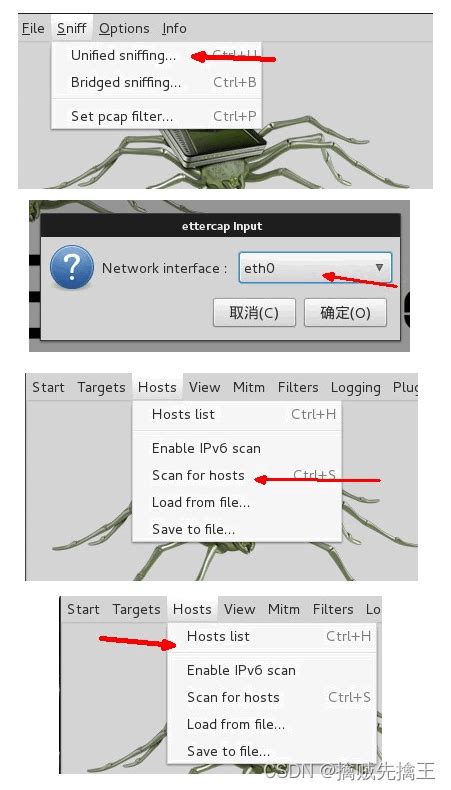Expand the Network interface dropdown arrow
This screenshot has height=790, width=451.
click(x=379, y=268)
